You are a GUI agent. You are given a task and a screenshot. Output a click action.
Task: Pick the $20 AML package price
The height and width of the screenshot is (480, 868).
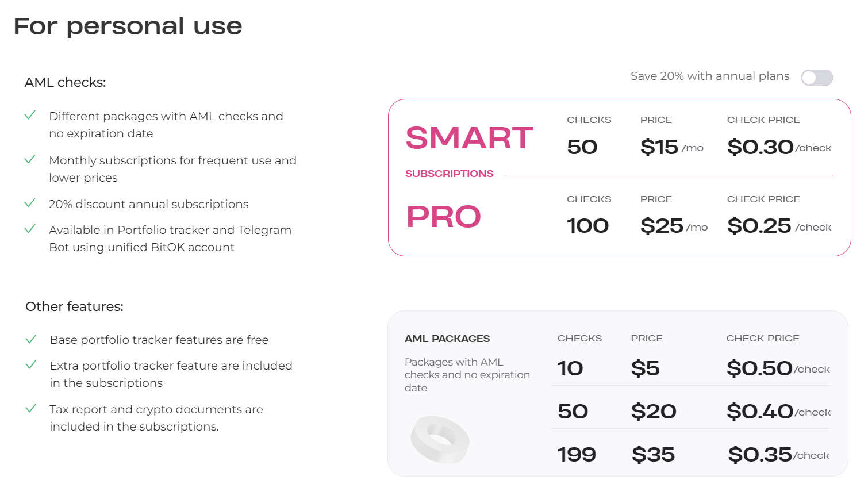coord(653,412)
